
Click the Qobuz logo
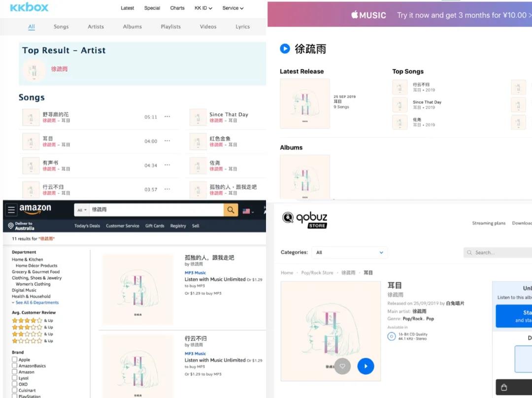tap(305, 219)
